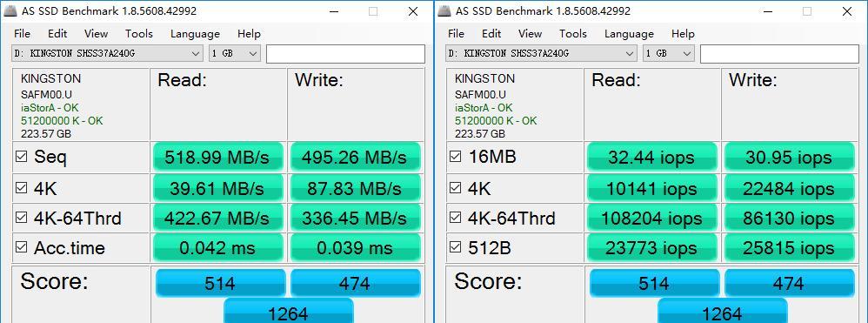868x323 pixels.
Task: Open the View menu in right window
Action: (x=530, y=34)
